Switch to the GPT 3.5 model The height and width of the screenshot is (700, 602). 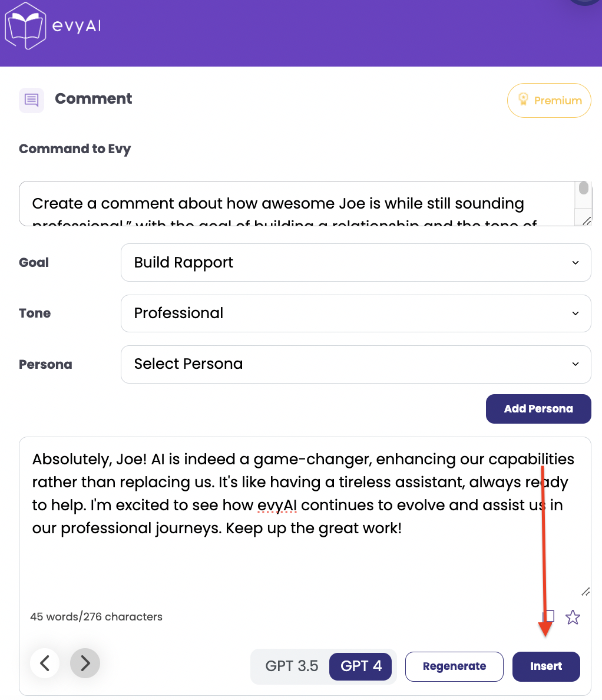click(x=292, y=666)
